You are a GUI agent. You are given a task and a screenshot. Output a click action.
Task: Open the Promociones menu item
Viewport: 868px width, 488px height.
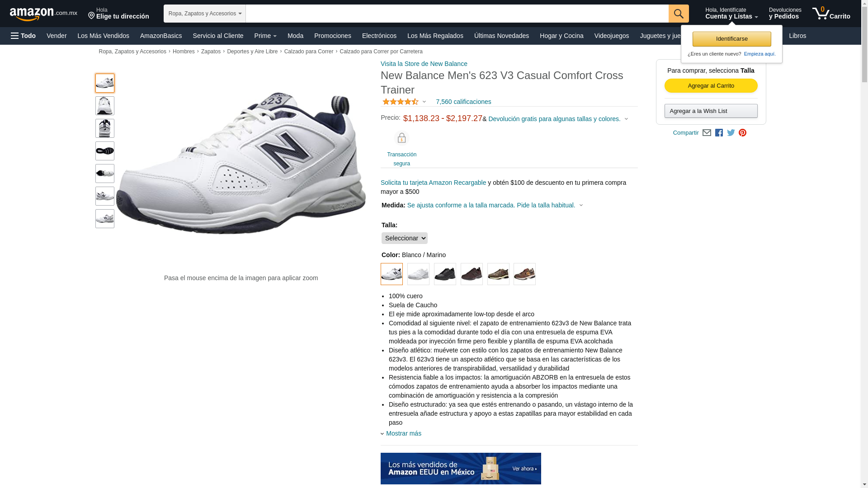(x=333, y=36)
